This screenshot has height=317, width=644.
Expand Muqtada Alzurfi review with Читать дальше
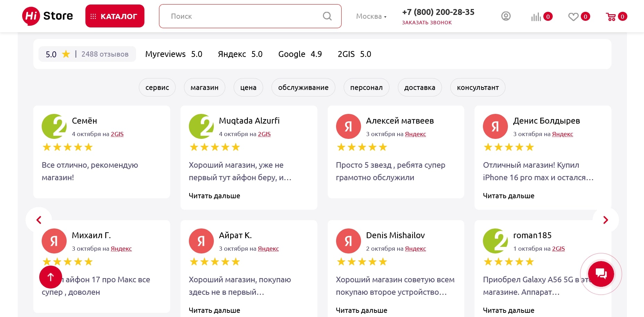[214, 196]
